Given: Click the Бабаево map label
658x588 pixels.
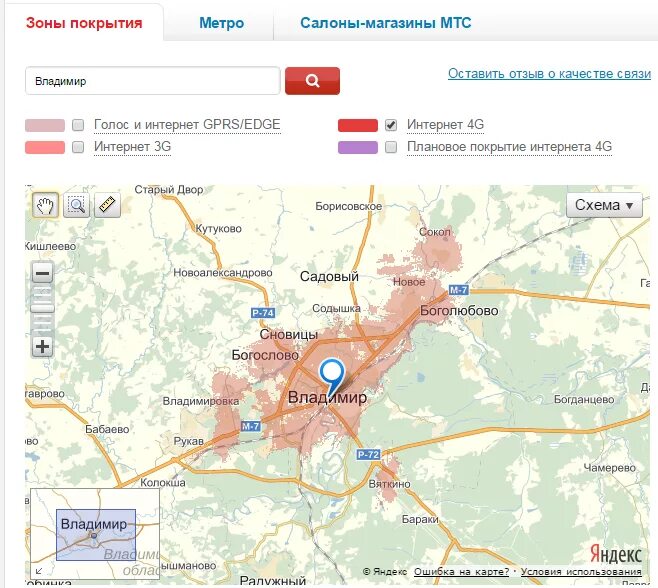Looking at the screenshot, I should (x=107, y=429).
